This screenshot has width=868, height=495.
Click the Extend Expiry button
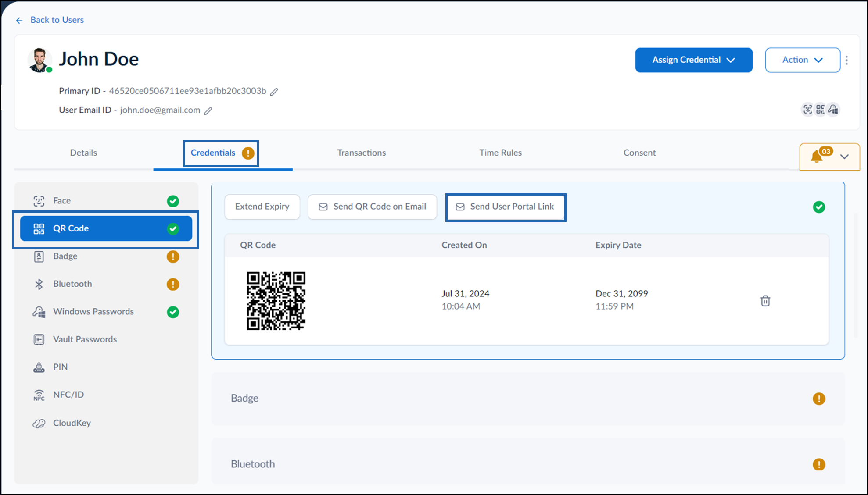click(x=262, y=207)
